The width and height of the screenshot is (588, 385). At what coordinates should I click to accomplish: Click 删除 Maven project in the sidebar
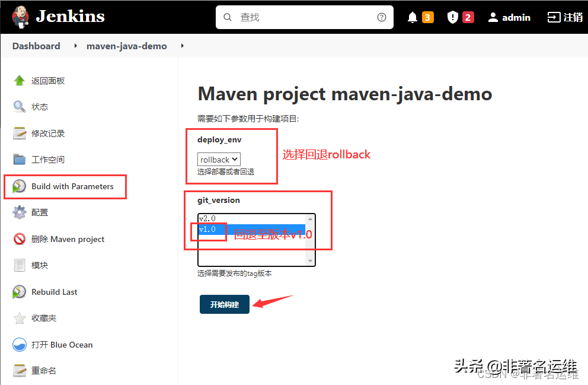[64, 238]
